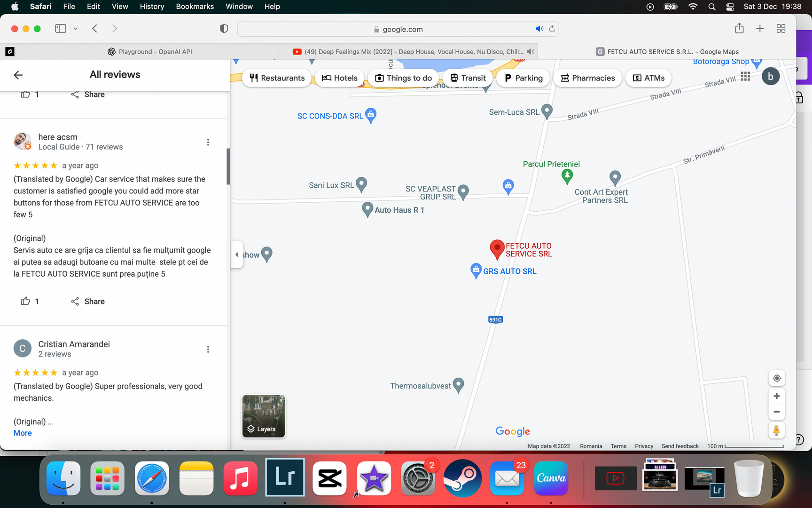The image size is (812, 508).
Task: Reload the page in Safari
Action: tap(552, 29)
